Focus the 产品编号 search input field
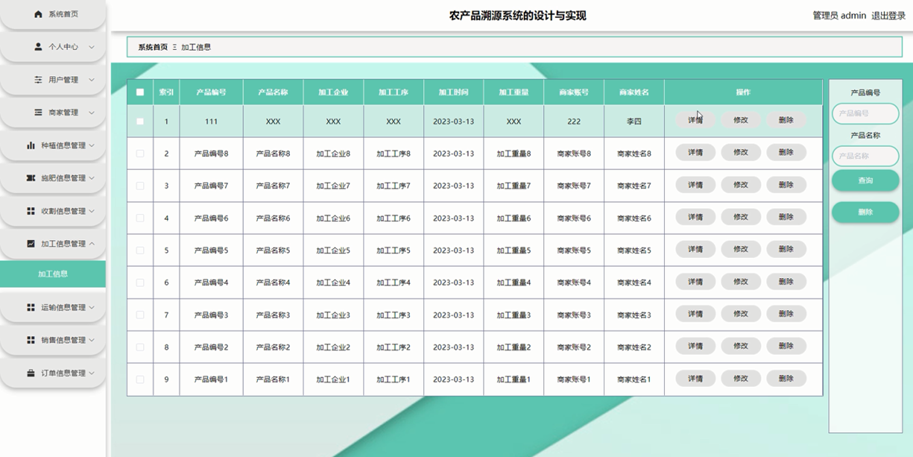913x457 pixels. pos(865,114)
